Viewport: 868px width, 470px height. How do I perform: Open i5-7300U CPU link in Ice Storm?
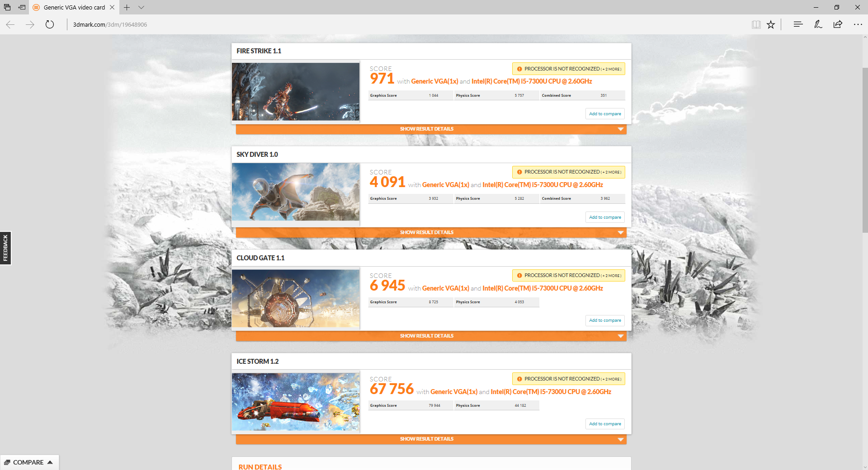pos(551,392)
